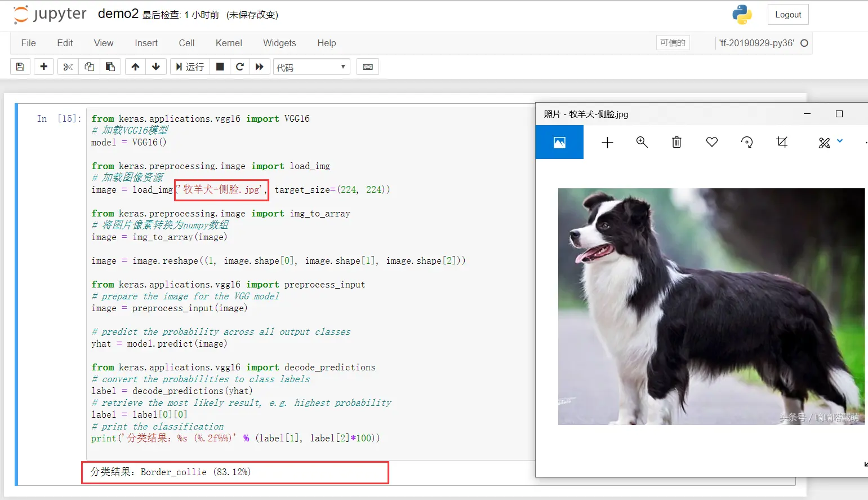
Task: Move the selected cell up
Action: [135, 67]
